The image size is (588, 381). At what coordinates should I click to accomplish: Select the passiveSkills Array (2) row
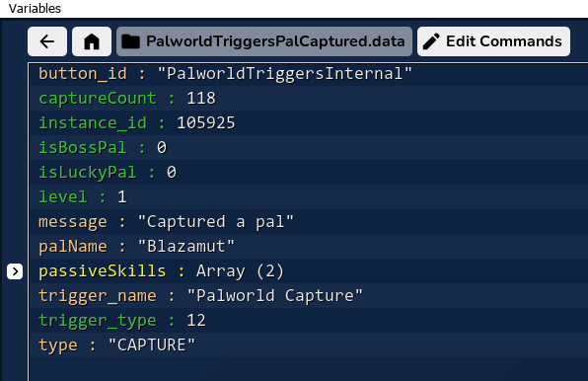308,271
